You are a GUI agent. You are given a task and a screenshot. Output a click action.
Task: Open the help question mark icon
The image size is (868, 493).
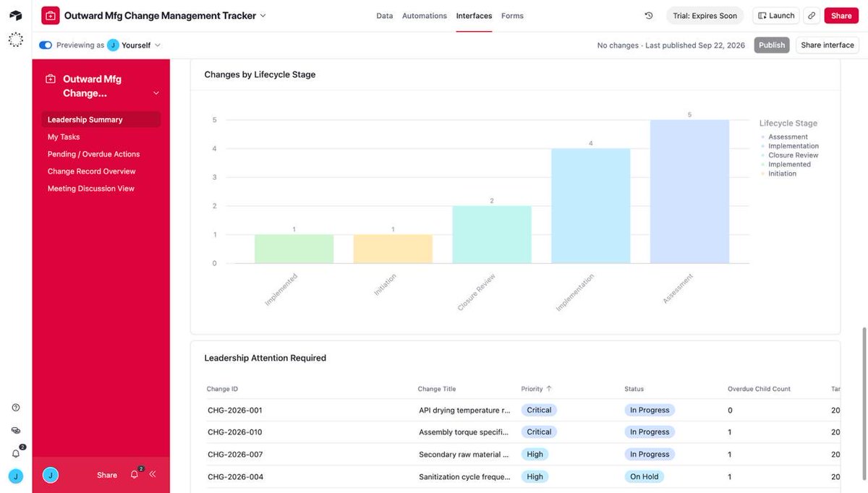tap(16, 408)
